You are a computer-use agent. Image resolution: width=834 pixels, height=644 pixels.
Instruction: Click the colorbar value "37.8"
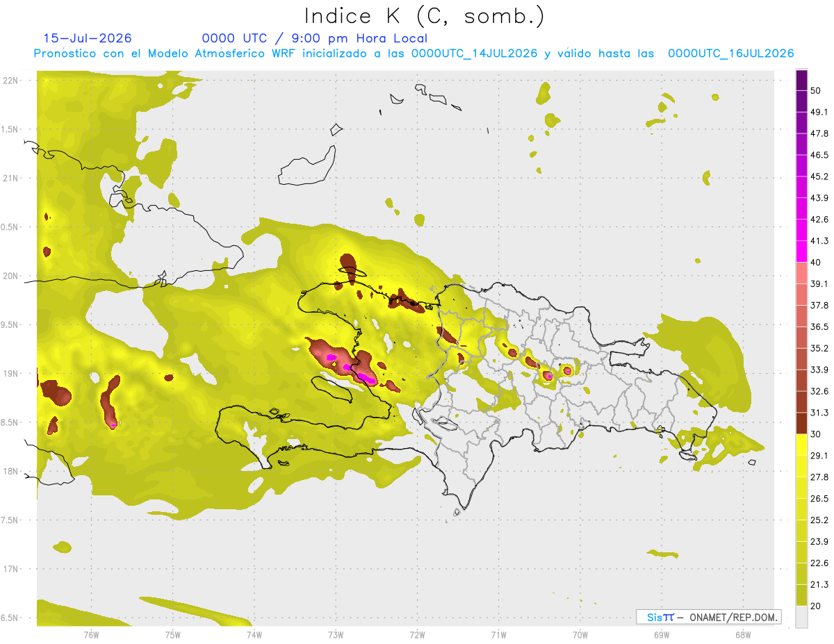click(x=819, y=305)
